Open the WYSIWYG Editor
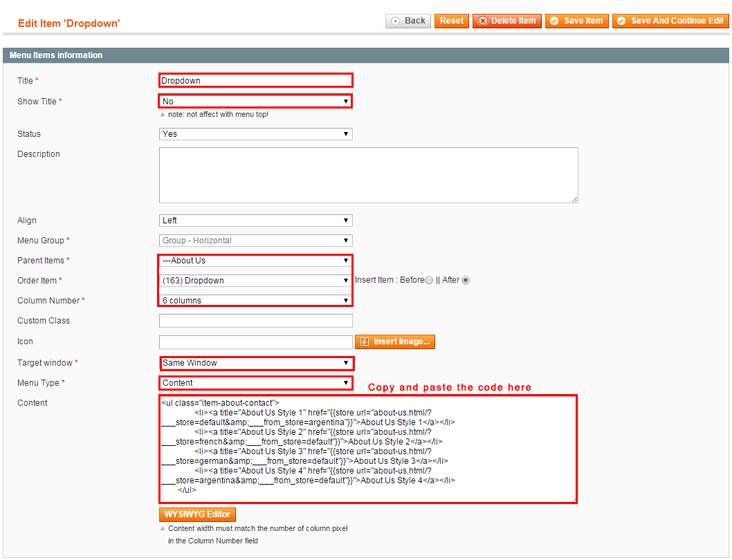Screen dimensions: 732x560 tap(197, 514)
